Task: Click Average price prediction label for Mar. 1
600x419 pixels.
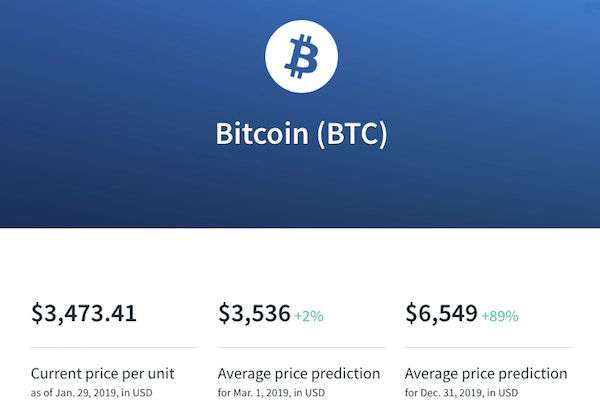Action: pyautogui.click(x=299, y=373)
